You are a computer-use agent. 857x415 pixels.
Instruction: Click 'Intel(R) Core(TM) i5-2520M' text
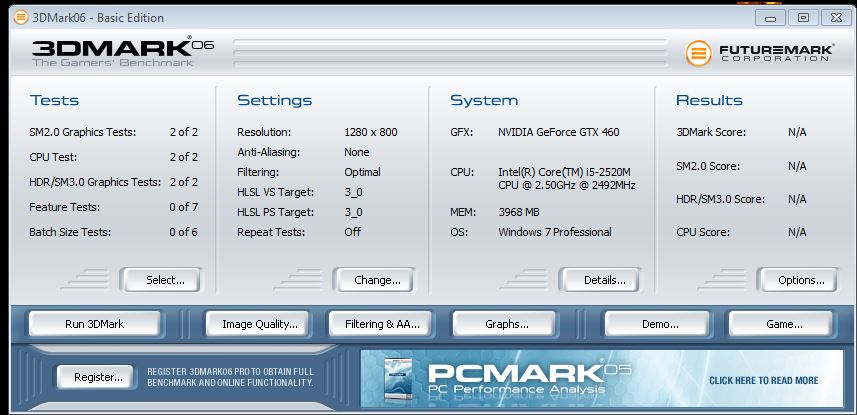point(563,172)
